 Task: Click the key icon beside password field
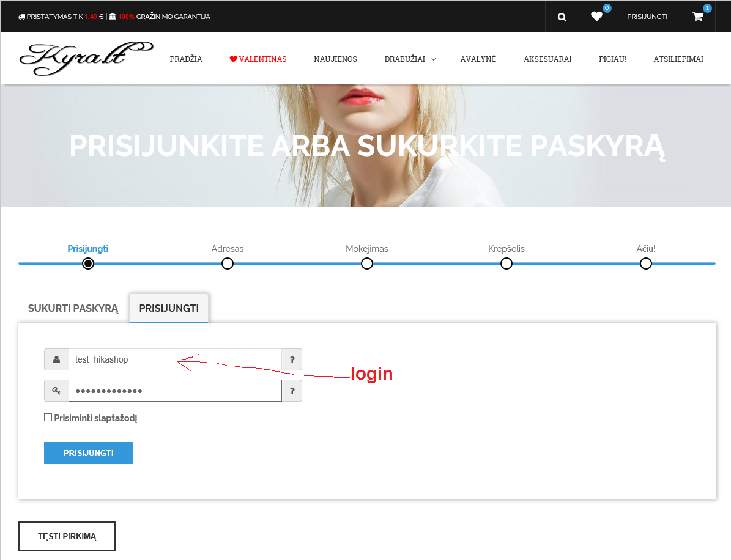[x=56, y=391]
